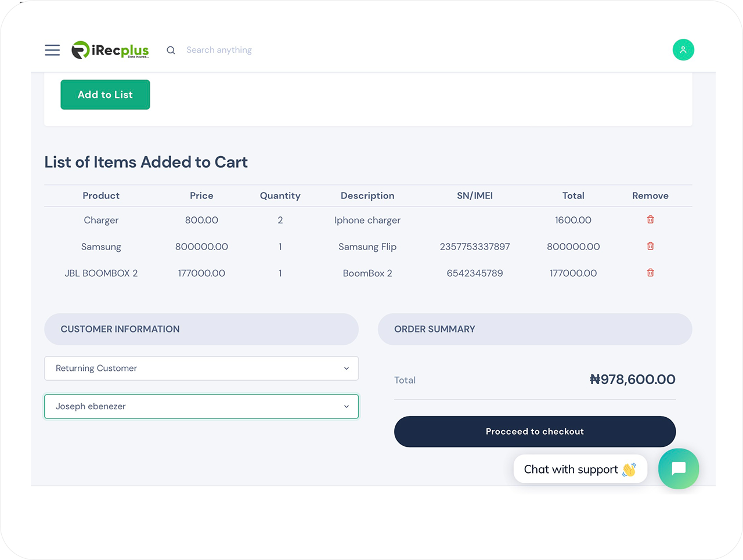743x560 pixels.
Task: Click the order total ₦978,600.00 amount
Action: [632, 380]
